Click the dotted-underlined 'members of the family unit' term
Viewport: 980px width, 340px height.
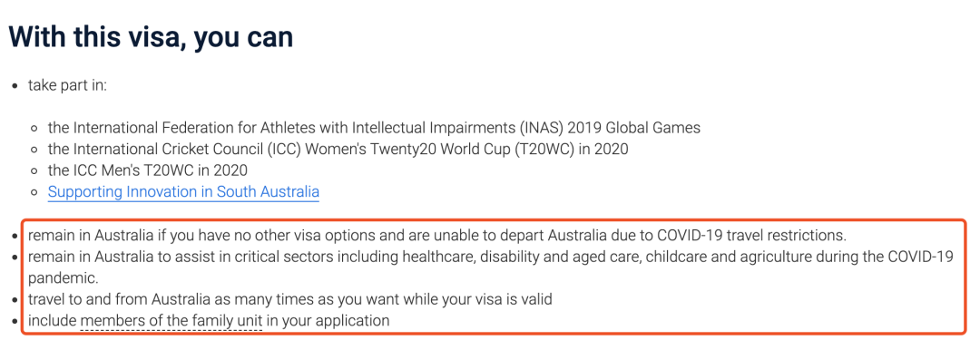pyautogui.click(x=171, y=321)
